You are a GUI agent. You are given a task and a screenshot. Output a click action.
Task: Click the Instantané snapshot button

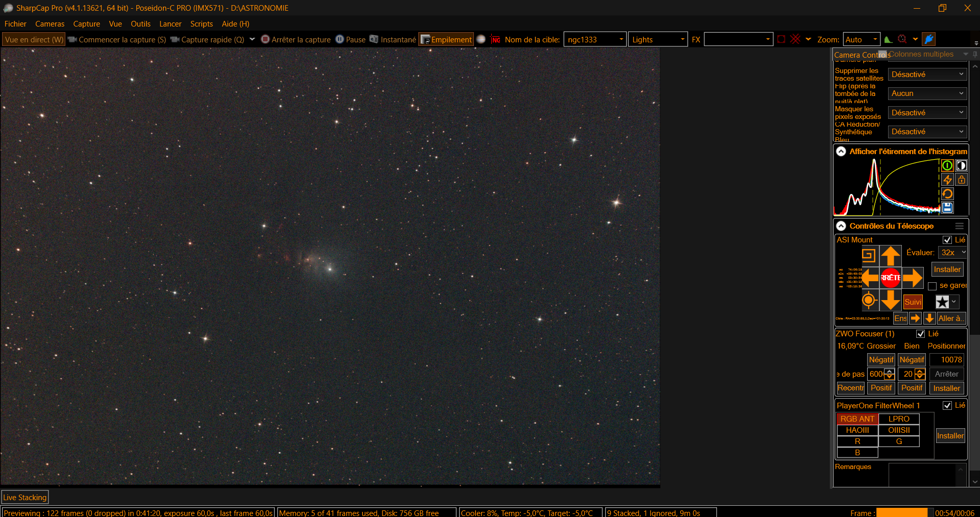coord(393,39)
